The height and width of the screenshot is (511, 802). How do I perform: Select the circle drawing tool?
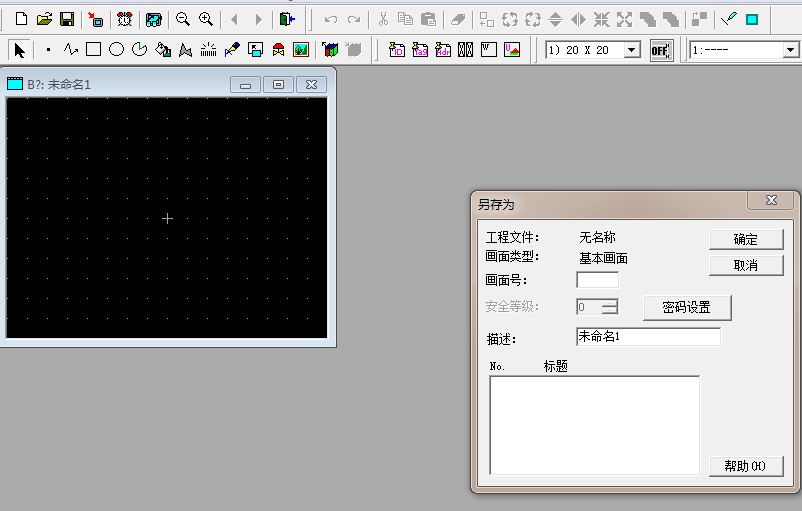coord(116,49)
